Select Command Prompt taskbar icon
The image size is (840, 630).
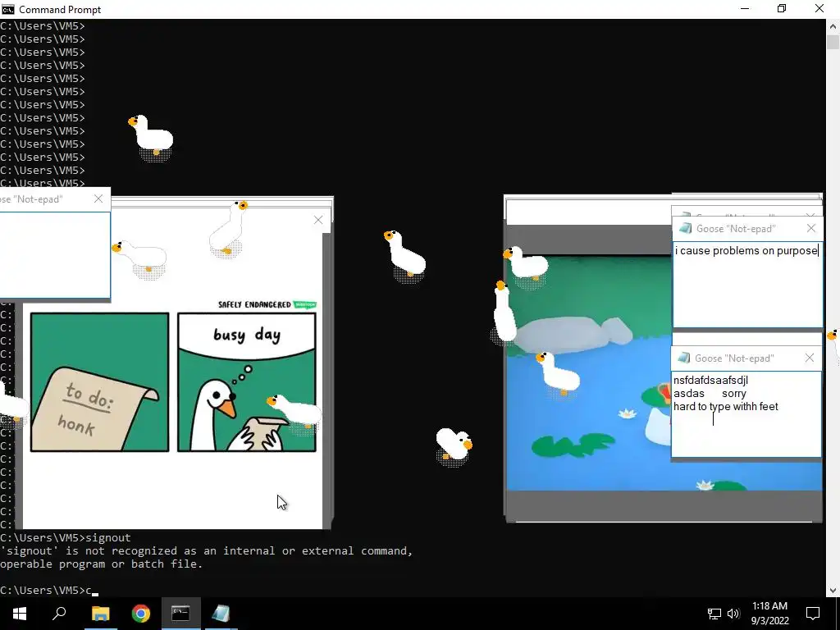point(180,614)
